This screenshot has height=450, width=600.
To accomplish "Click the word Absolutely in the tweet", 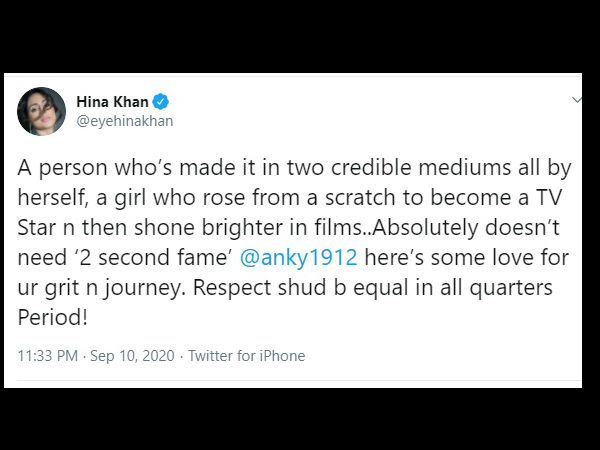I will tap(425, 228).
